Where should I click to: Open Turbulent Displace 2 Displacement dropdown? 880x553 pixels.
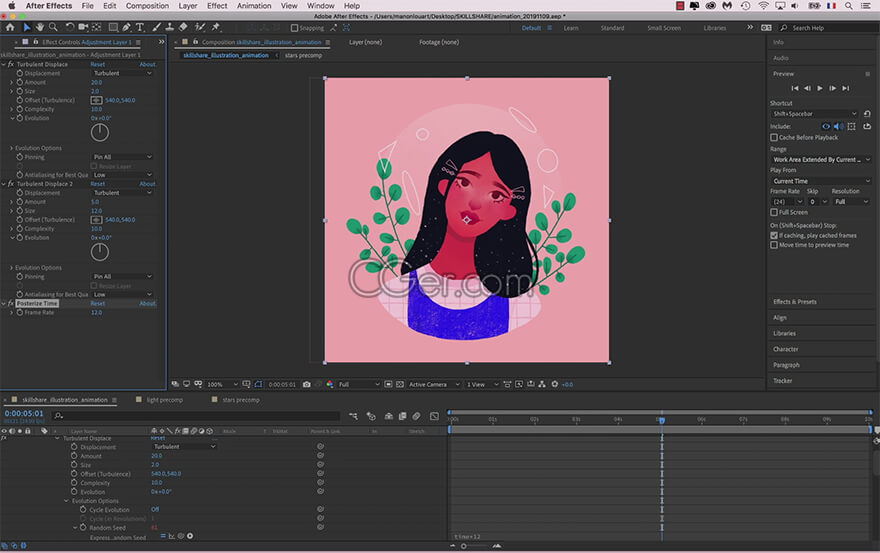coord(122,193)
